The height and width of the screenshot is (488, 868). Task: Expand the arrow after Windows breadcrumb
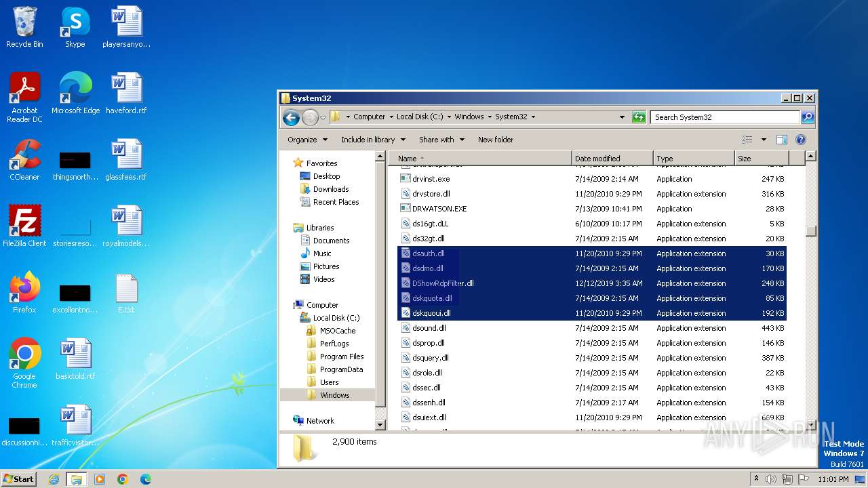pyautogui.click(x=490, y=117)
